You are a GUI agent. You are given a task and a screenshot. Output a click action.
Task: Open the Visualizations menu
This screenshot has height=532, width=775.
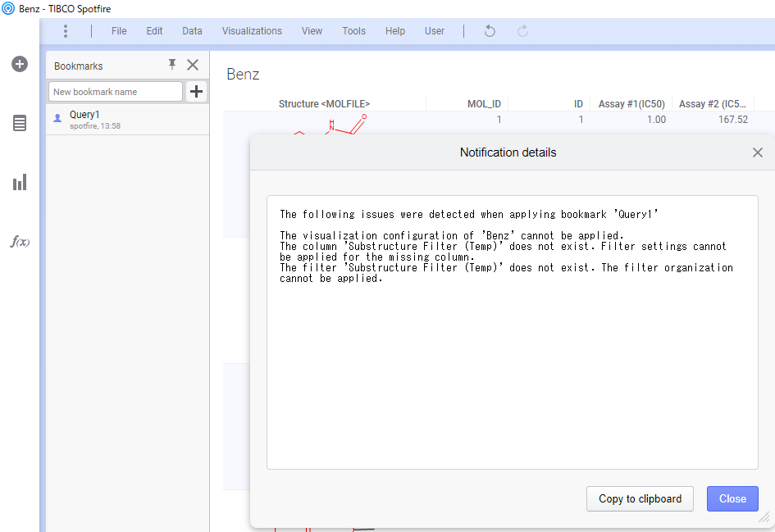pos(252,31)
